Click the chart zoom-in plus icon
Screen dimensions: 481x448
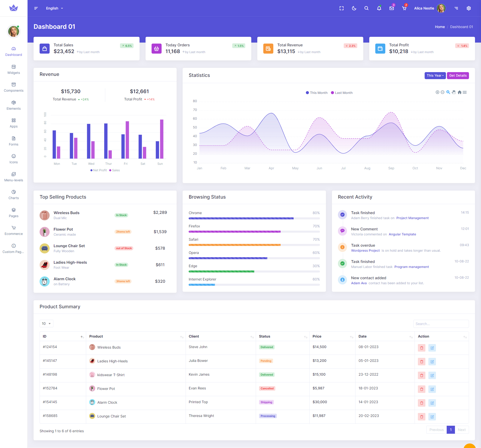point(437,92)
